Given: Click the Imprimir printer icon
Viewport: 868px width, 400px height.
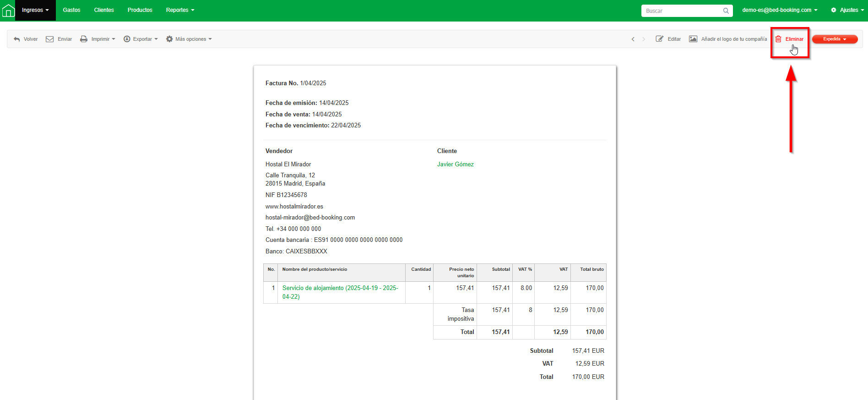Looking at the screenshot, I should pyautogui.click(x=84, y=39).
